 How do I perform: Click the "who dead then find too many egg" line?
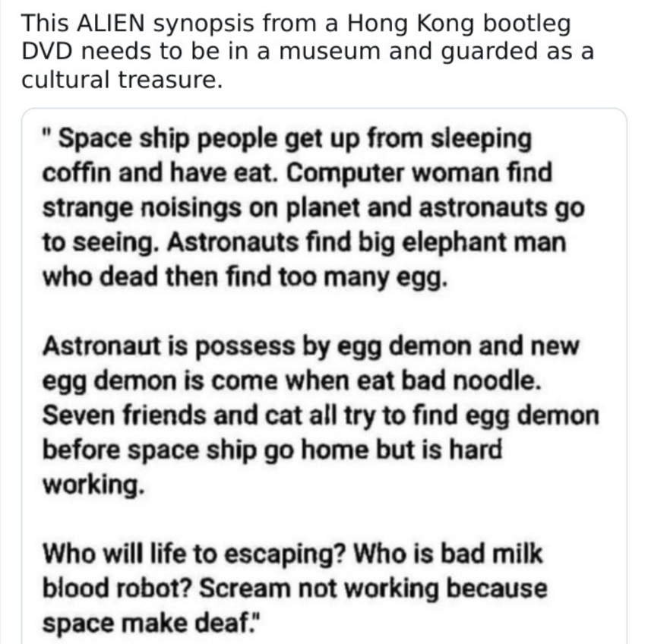click(242, 277)
